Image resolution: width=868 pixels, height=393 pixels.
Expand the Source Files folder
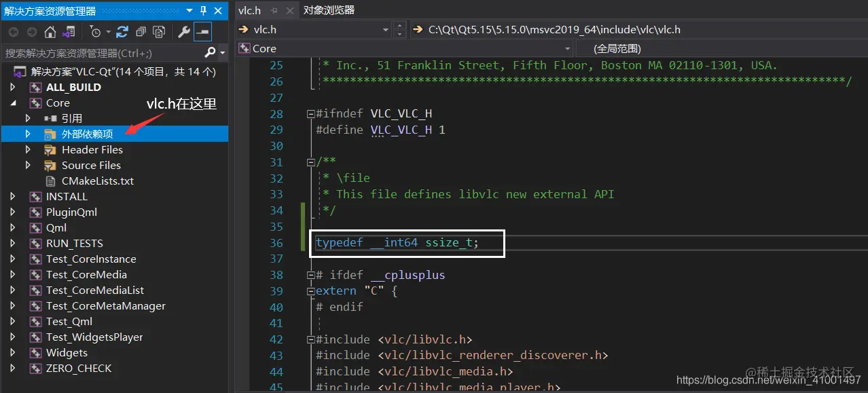point(28,166)
